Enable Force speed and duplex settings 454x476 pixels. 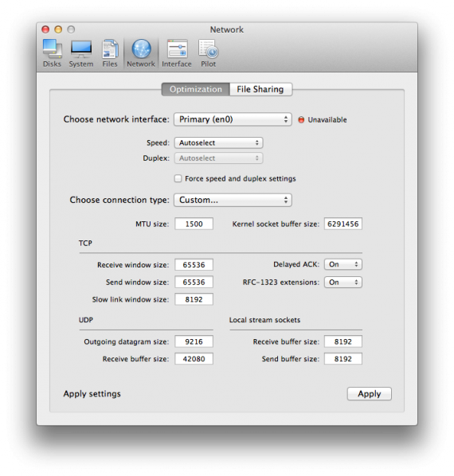[178, 178]
